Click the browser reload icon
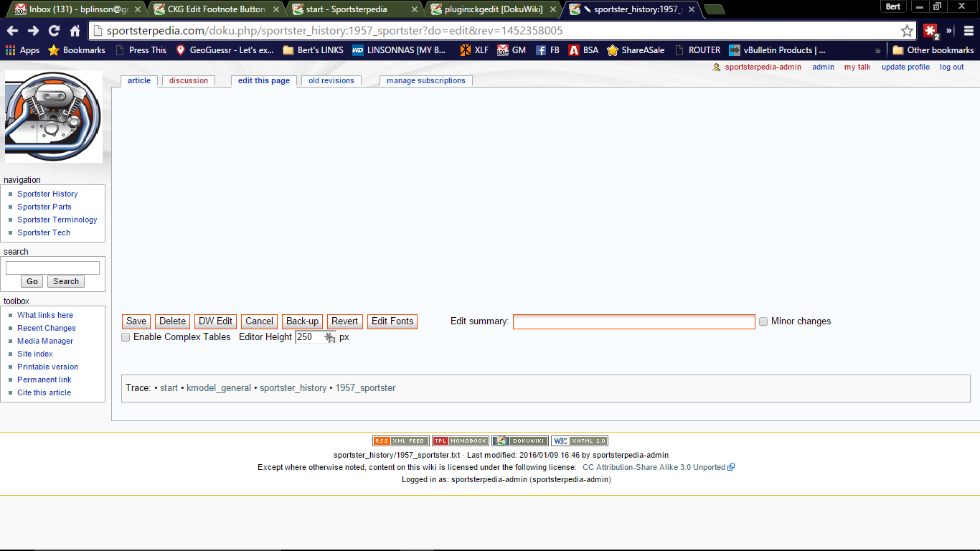The width and height of the screenshot is (980, 551). [x=54, y=31]
